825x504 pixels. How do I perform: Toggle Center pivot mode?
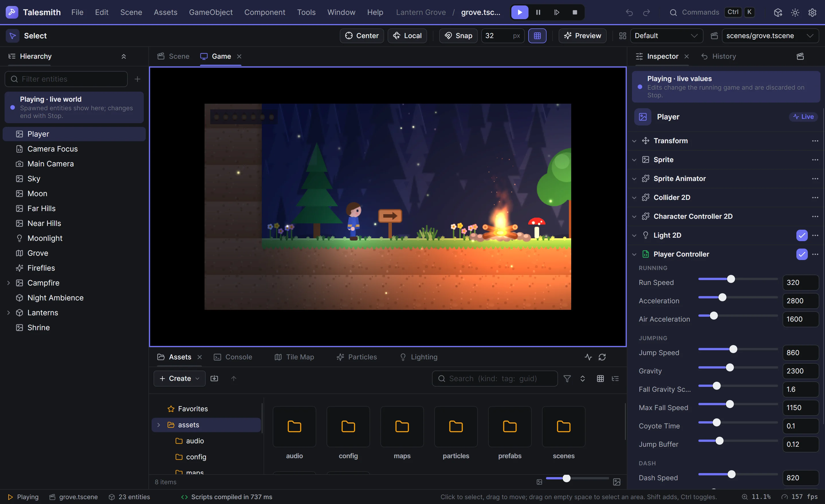click(x=362, y=36)
